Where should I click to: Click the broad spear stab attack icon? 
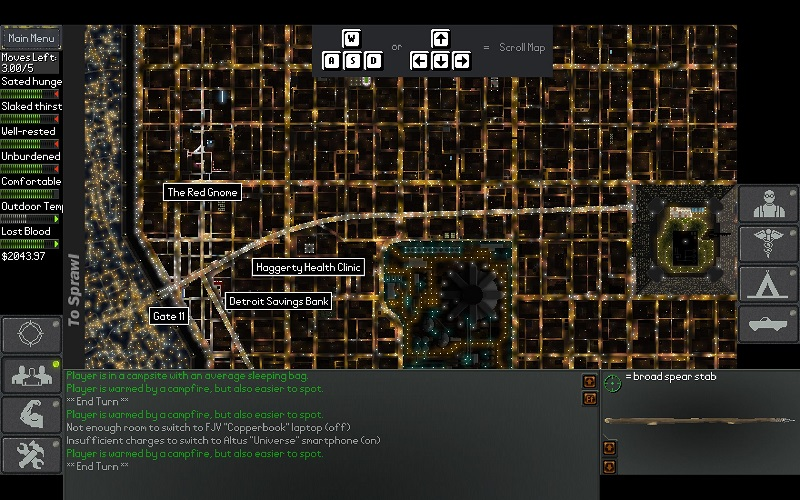click(x=613, y=383)
